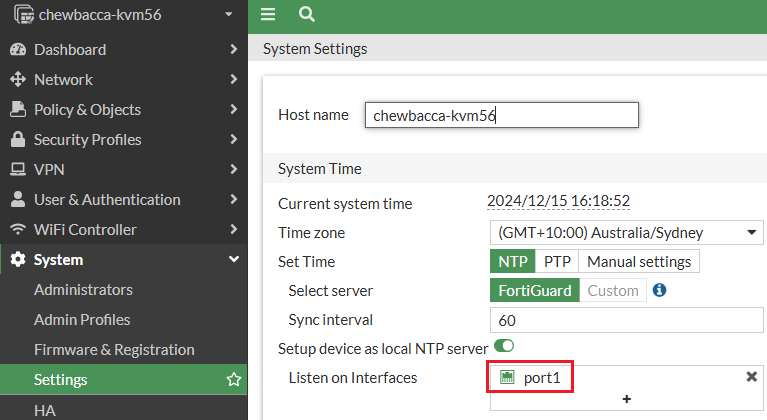Disable the local NTP server toggle
767x420 pixels.
pyautogui.click(x=503, y=347)
